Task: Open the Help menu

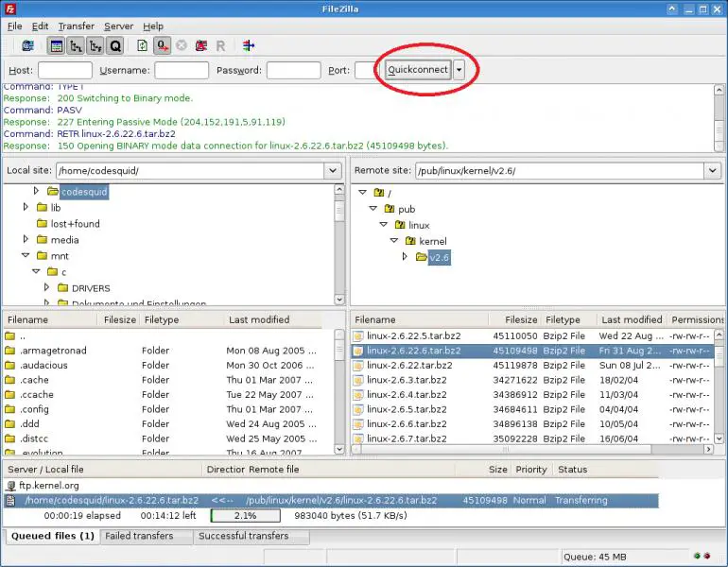Action: coord(153,26)
